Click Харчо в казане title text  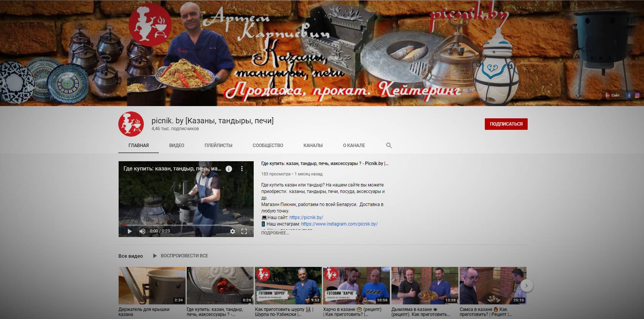tap(352, 312)
